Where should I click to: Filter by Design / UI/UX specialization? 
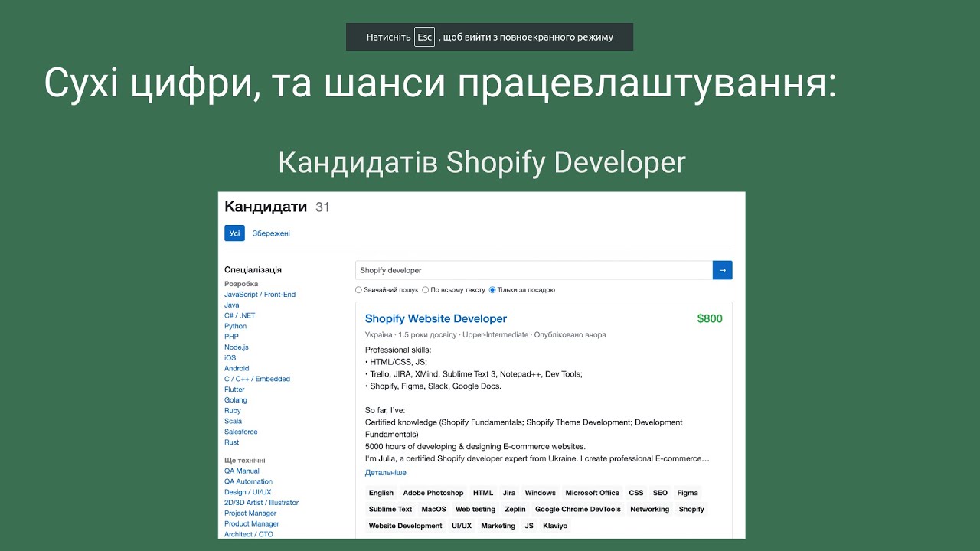coord(247,492)
